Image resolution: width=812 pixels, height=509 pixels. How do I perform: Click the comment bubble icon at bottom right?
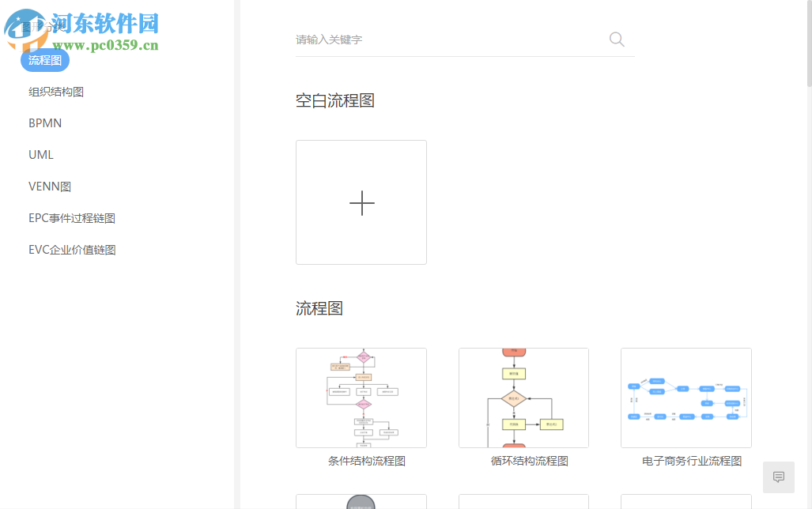coord(778,477)
